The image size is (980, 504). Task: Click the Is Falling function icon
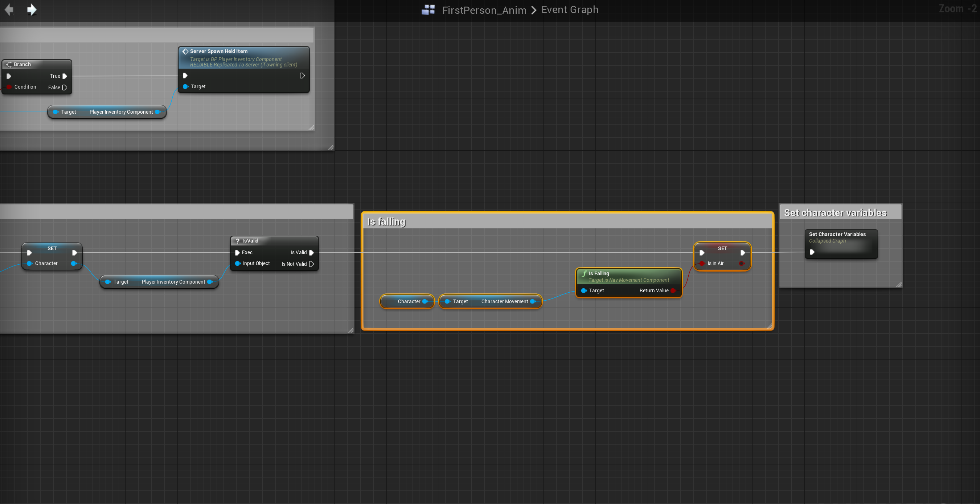(x=584, y=273)
